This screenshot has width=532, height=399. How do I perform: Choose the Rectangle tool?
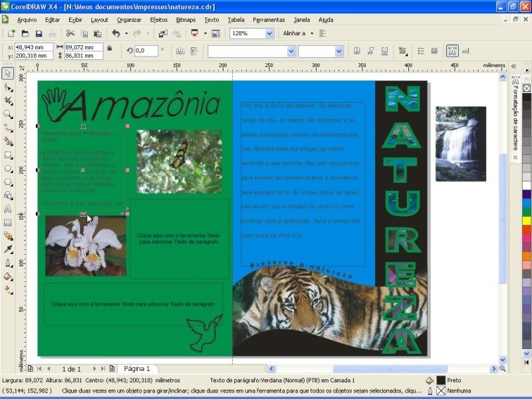point(8,155)
